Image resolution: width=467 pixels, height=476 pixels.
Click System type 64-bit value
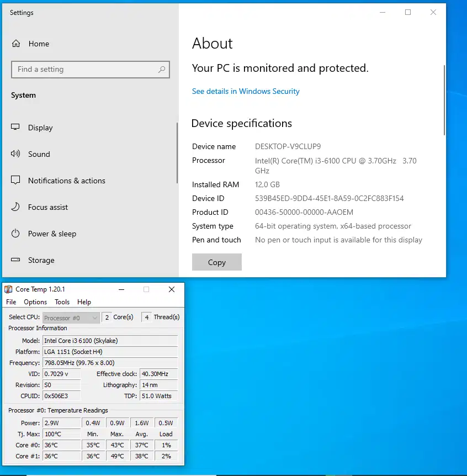pos(333,226)
